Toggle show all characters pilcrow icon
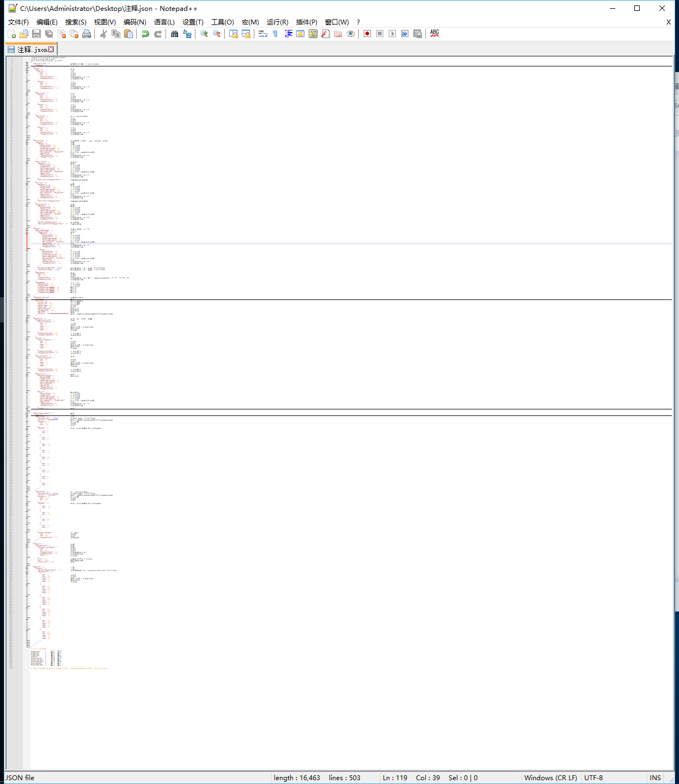Screen dimensions: 679x784 276,34
